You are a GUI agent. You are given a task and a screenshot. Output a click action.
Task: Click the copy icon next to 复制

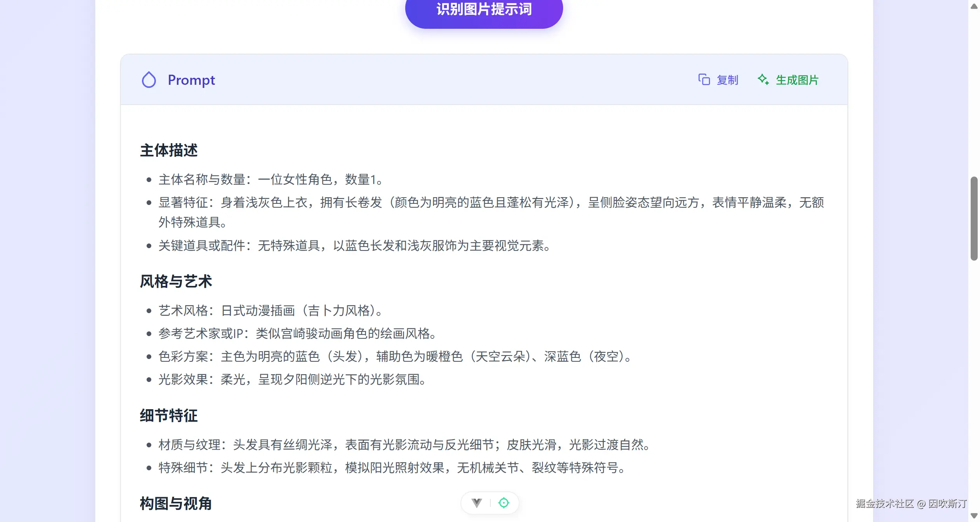704,80
